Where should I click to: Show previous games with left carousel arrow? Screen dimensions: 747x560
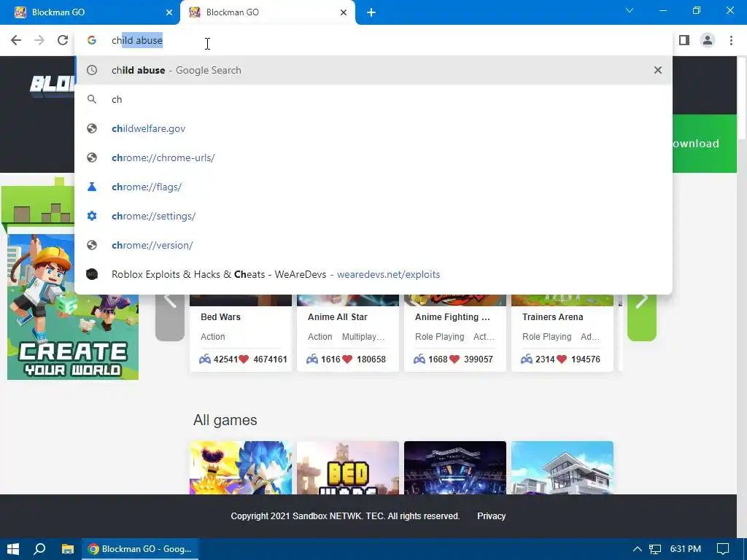[170, 316]
